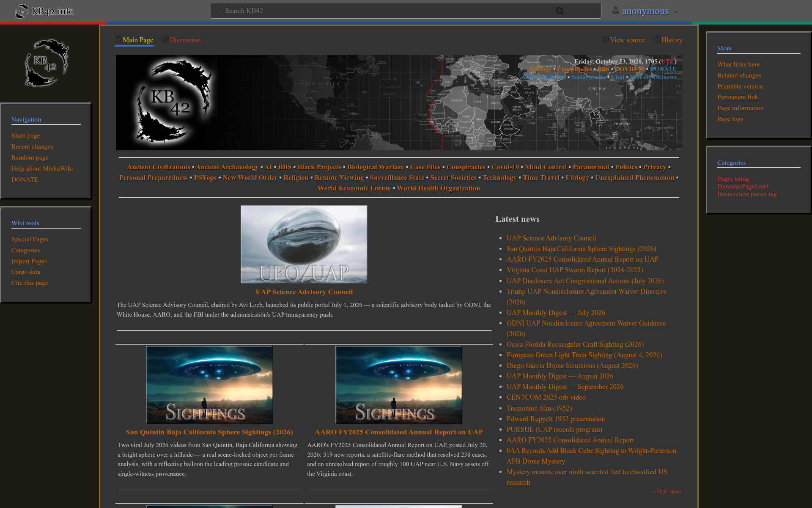812x508 pixels.
Task: Open the Time Travel topic
Action: coord(541,178)
